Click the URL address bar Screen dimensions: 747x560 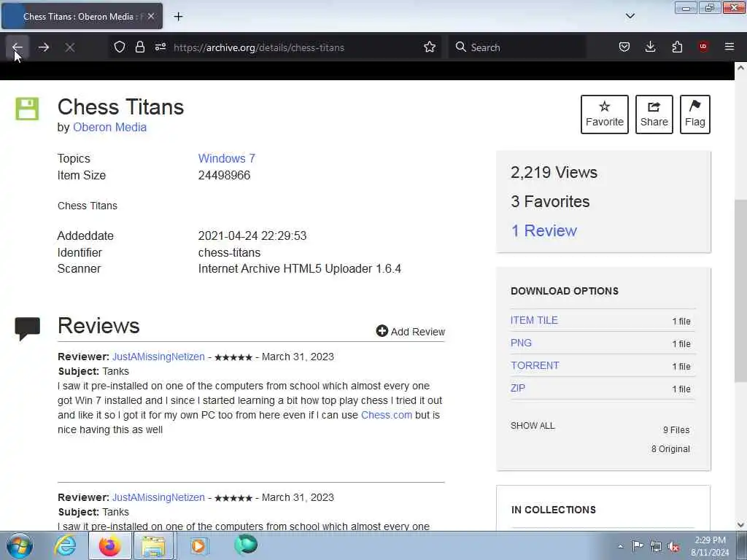click(x=295, y=47)
